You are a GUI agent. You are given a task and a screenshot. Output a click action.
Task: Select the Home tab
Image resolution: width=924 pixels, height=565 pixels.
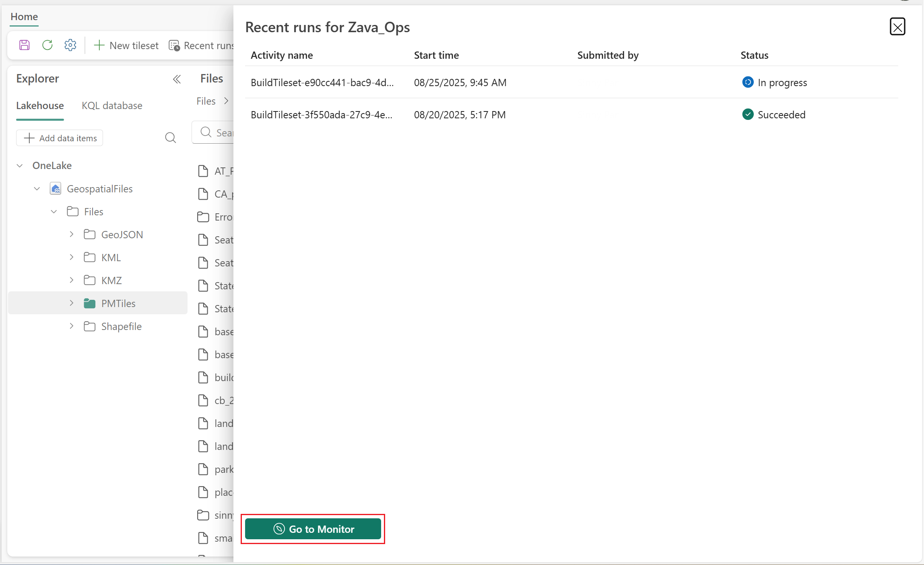[x=24, y=17]
